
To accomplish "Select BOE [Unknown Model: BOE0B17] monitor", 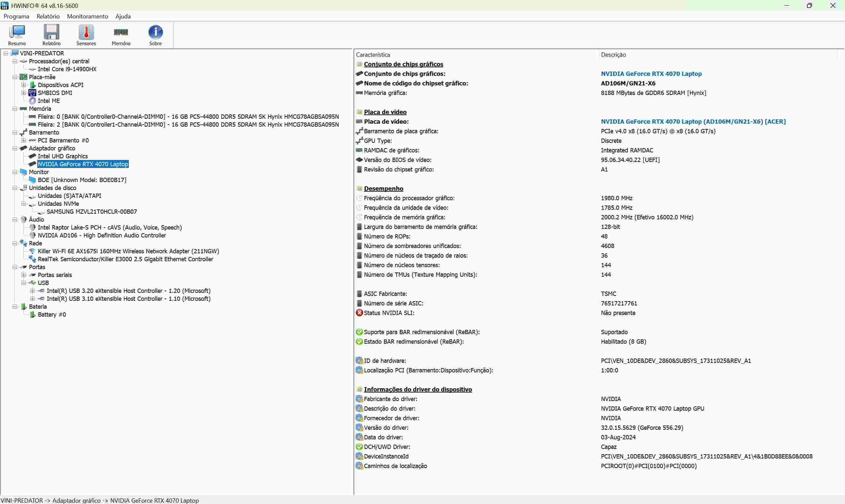I will tap(82, 180).
